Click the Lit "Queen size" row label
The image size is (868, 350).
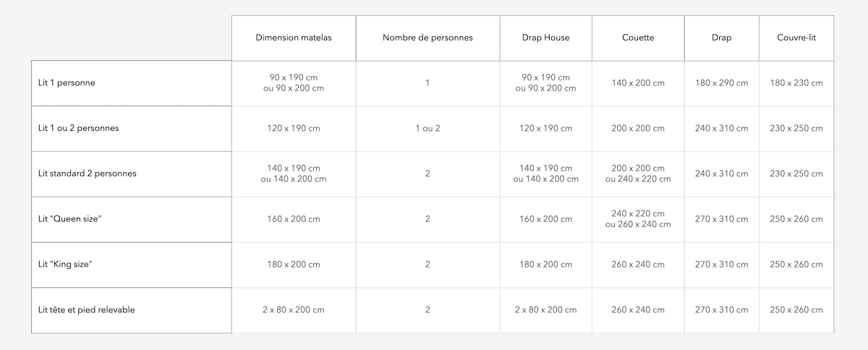[x=70, y=219]
